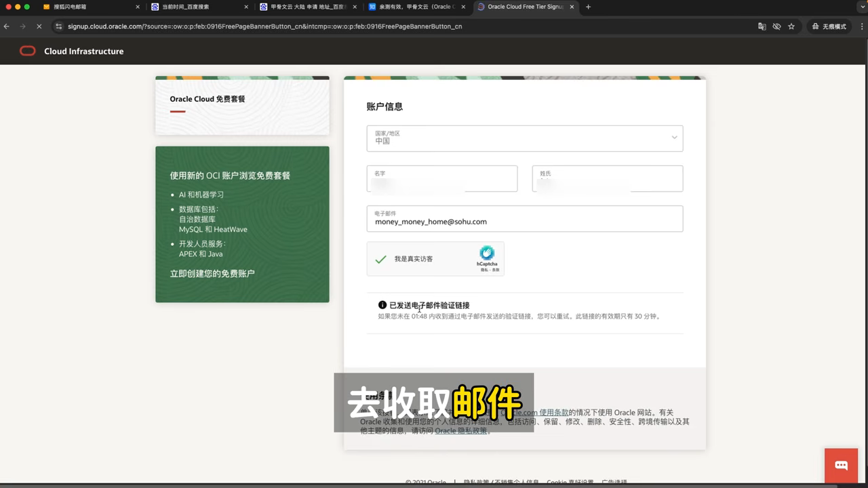The width and height of the screenshot is (868, 488).
Task: Bookmark this page with star icon
Action: coord(791,26)
